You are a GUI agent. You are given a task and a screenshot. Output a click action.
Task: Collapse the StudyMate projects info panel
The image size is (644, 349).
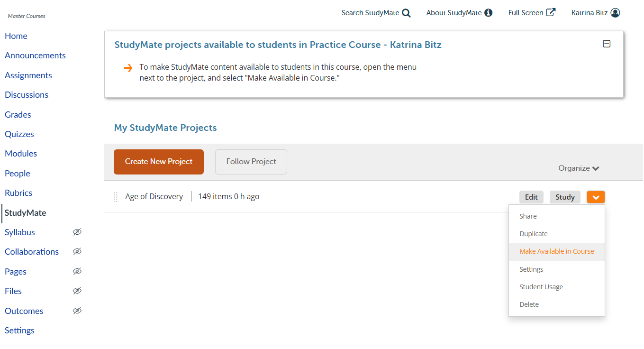tap(607, 44)
